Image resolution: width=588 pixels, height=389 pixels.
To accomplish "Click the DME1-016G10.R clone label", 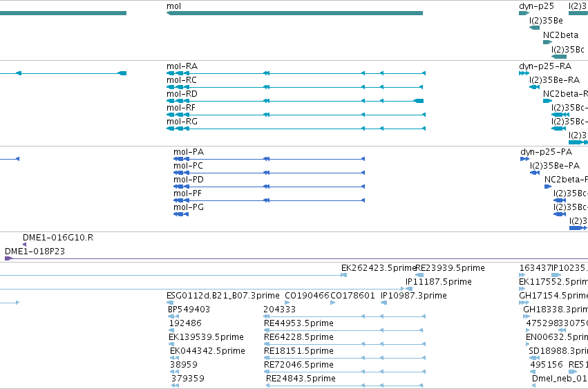I will tap(58, 238).
